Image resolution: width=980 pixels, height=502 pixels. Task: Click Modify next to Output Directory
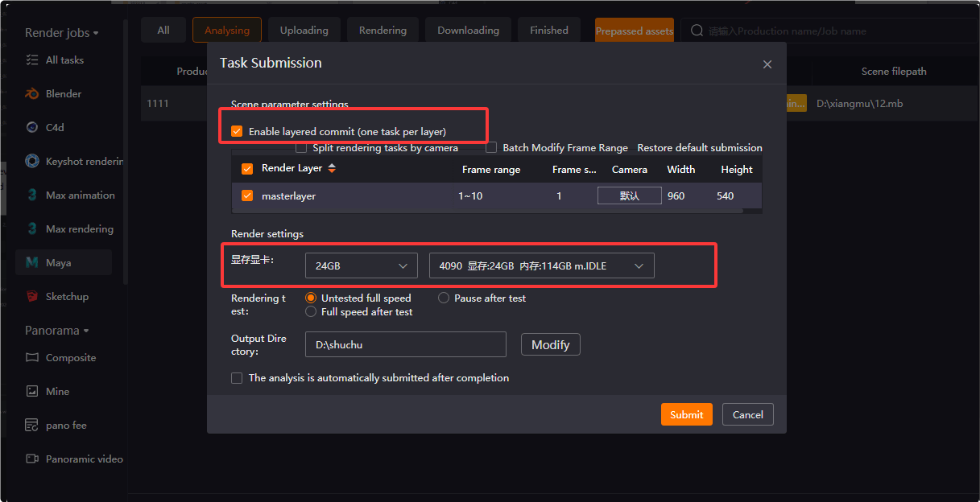550,344
